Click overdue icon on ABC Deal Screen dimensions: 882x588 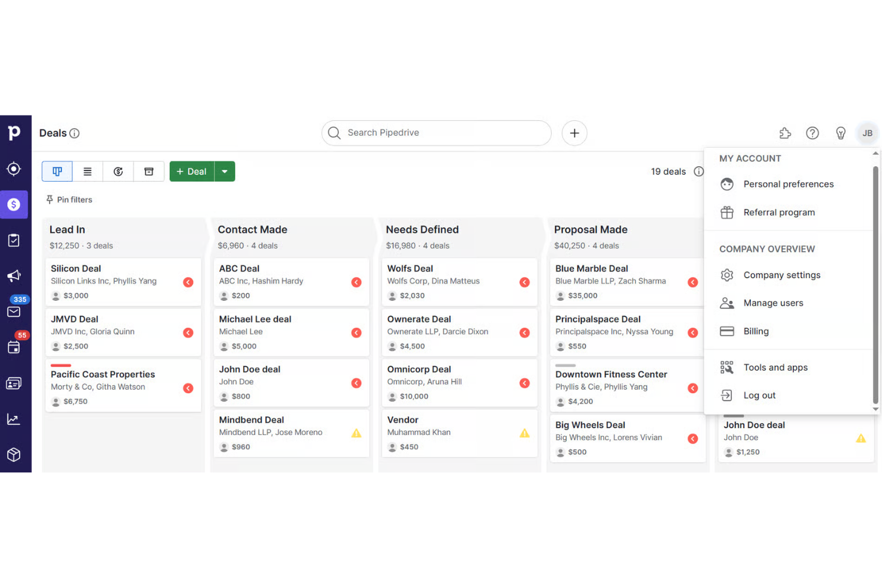[356, 282]
